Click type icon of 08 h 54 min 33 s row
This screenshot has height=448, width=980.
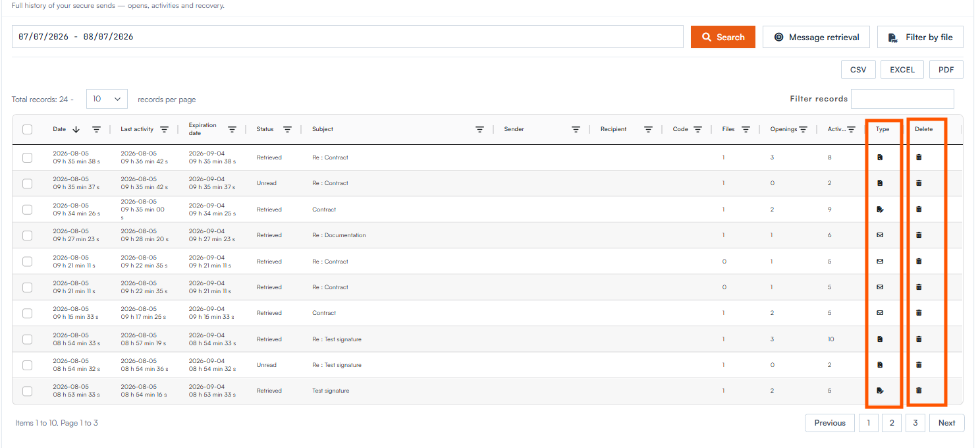[880, 339]
